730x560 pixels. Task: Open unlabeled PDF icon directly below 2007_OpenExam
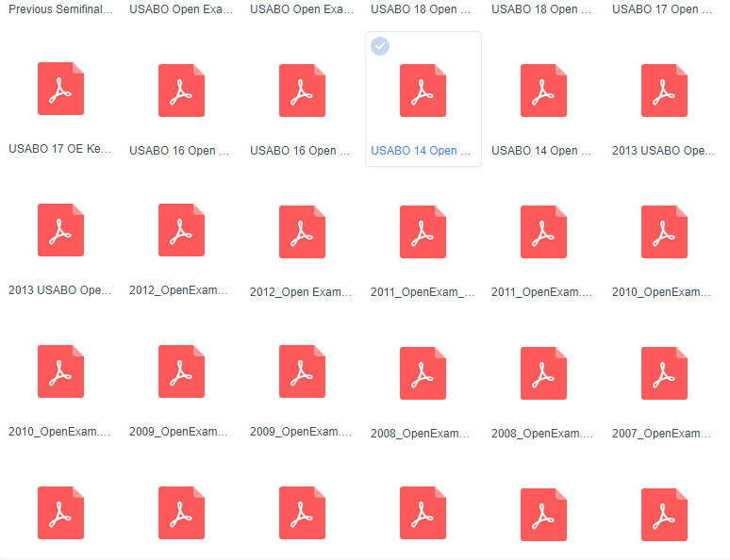point(664,515)
